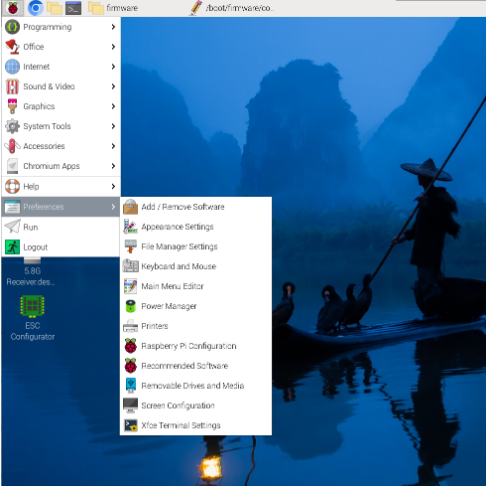Click the Xfce Terminal Settings text
The image size is (486, 486).
click(181, 425)
